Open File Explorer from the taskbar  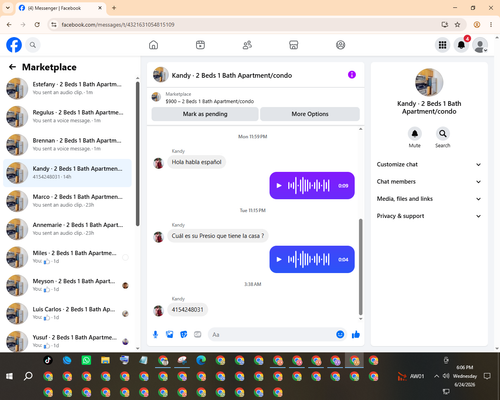click(x=105, y=360)
